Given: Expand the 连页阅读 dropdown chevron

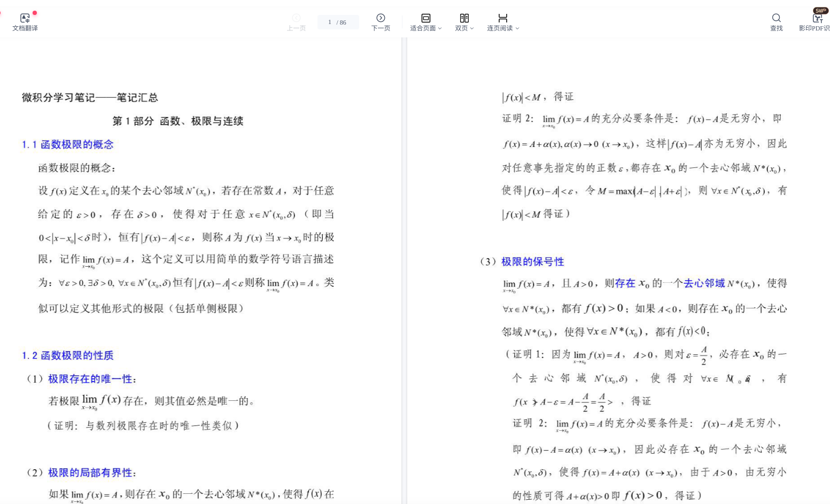Looking at the screenshot, I should point(517,28).
